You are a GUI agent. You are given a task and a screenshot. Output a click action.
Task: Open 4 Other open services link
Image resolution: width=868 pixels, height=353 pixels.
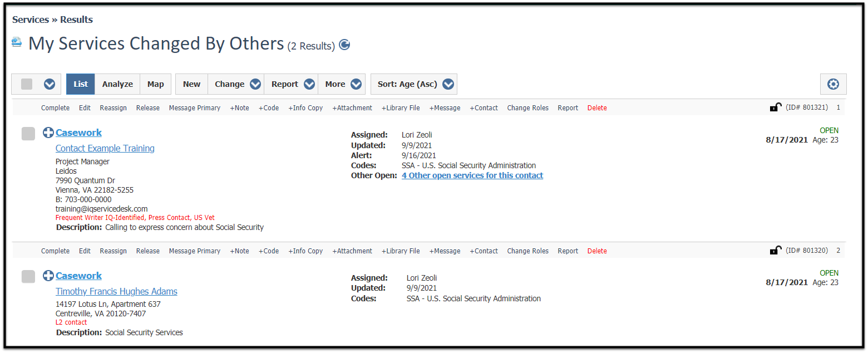pos(472,175)
